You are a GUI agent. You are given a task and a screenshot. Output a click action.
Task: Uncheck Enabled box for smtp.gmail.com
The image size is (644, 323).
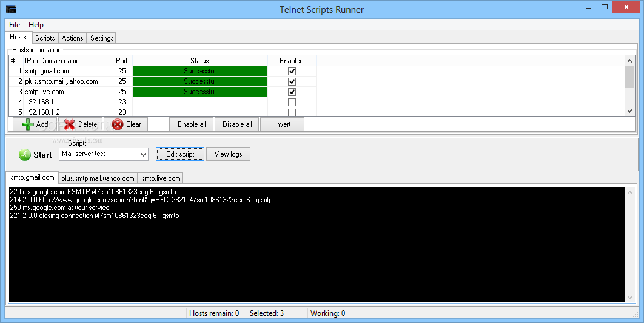click(x=292, y=71)
